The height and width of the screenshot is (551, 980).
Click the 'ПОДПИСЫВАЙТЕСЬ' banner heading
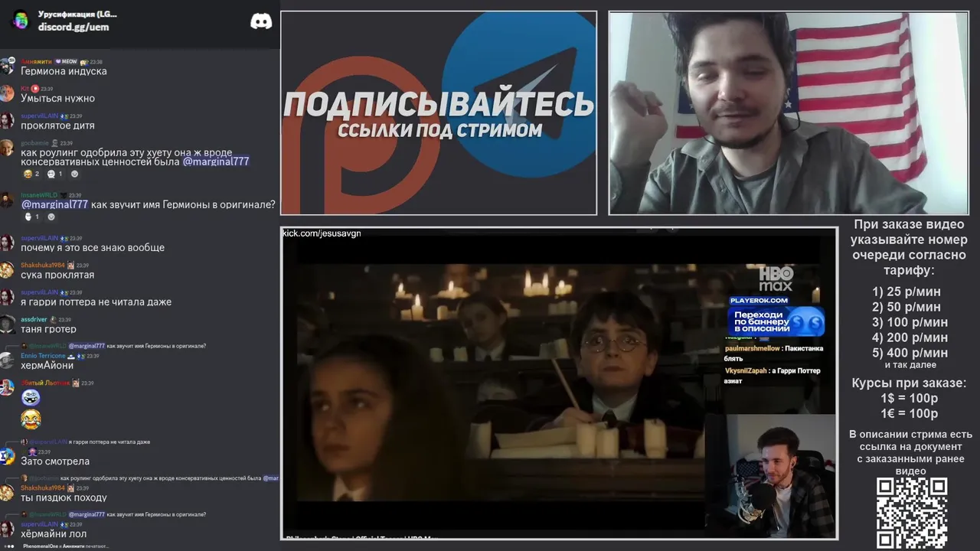[439, 104]
